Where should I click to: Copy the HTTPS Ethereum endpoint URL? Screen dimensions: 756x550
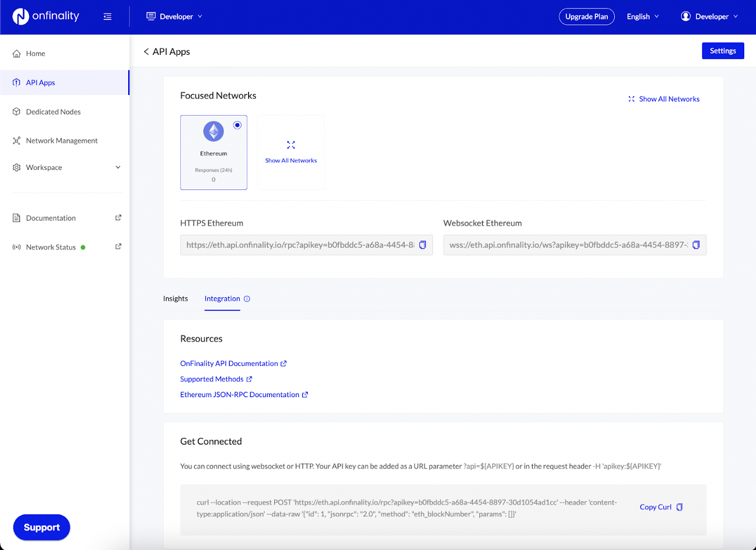point(422,245)
